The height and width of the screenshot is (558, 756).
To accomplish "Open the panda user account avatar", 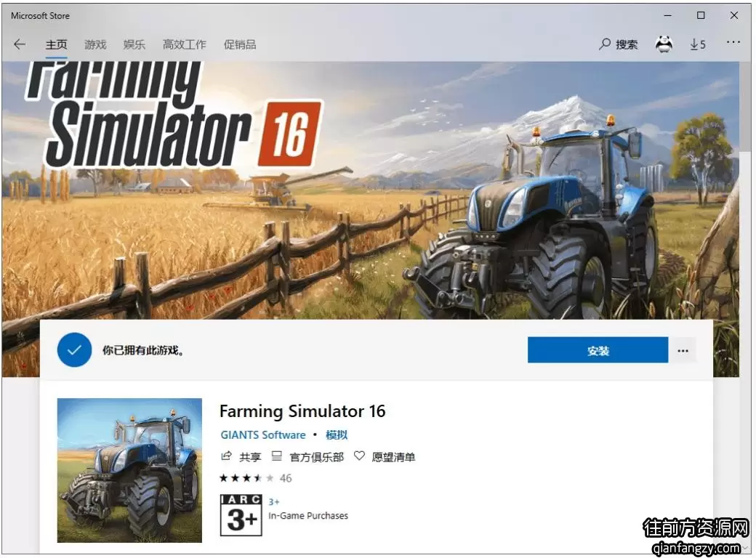I will click(x=664, y=44).
